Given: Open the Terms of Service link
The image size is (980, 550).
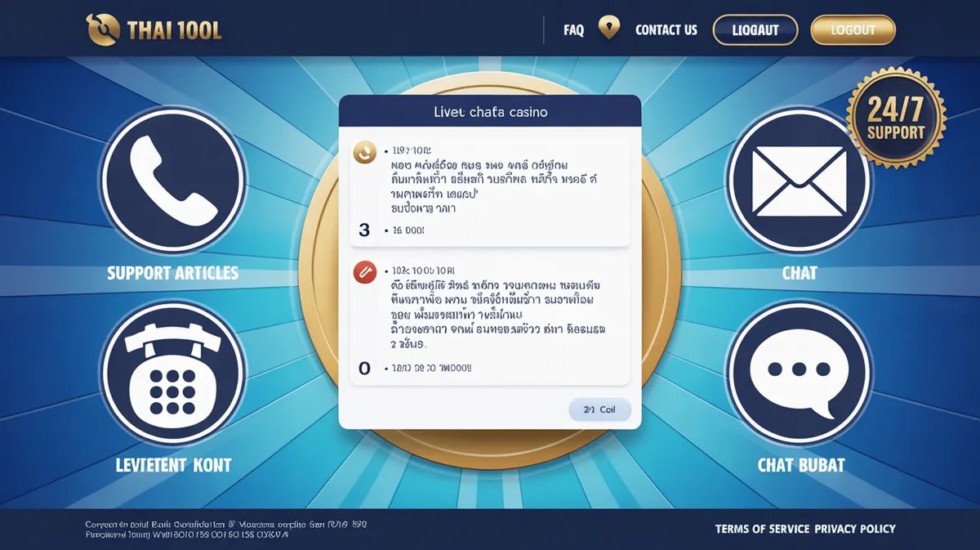Looking at the screenshot, I should tap(762, 529).
